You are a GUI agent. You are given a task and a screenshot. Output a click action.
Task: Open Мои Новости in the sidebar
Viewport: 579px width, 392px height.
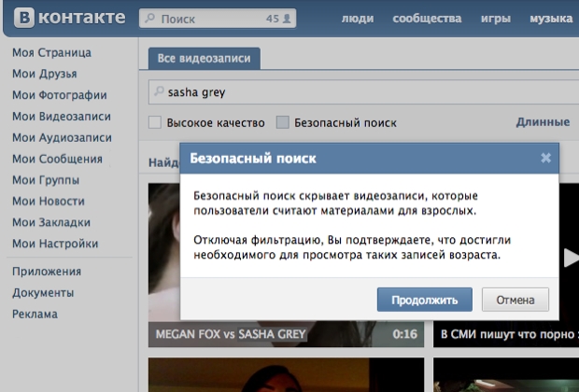click(x=49, y=201)
